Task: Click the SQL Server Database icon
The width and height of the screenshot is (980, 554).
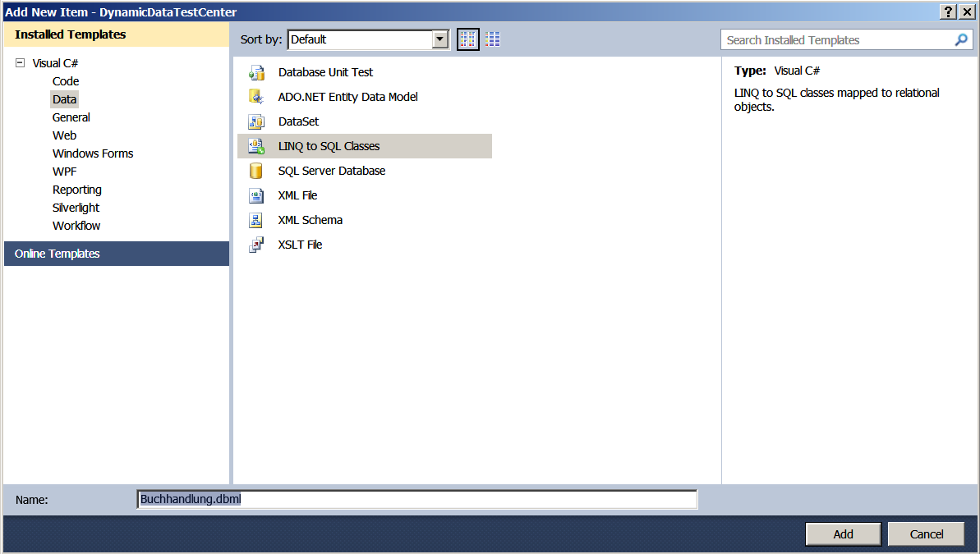Action: click(x=256, y=171)
